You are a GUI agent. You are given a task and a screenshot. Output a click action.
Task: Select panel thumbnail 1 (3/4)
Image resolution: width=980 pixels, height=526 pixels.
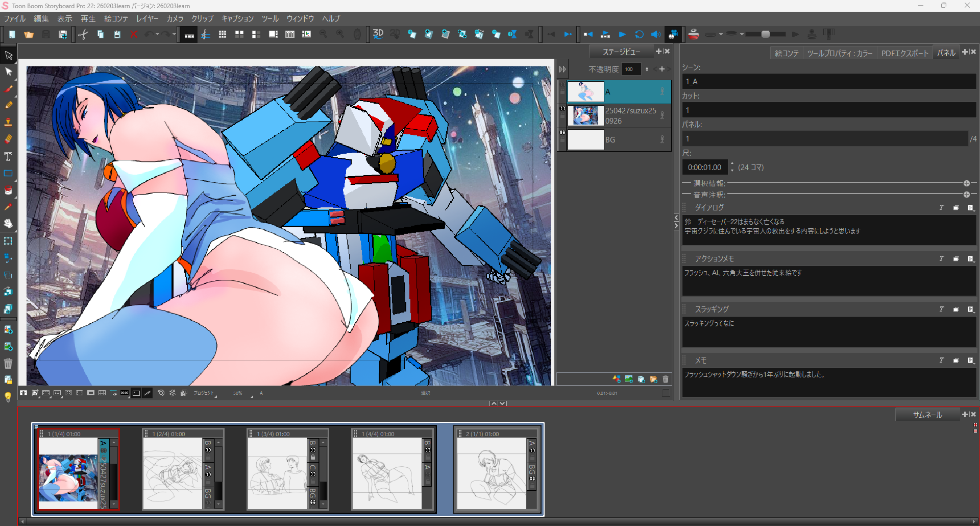click(278, 473)
